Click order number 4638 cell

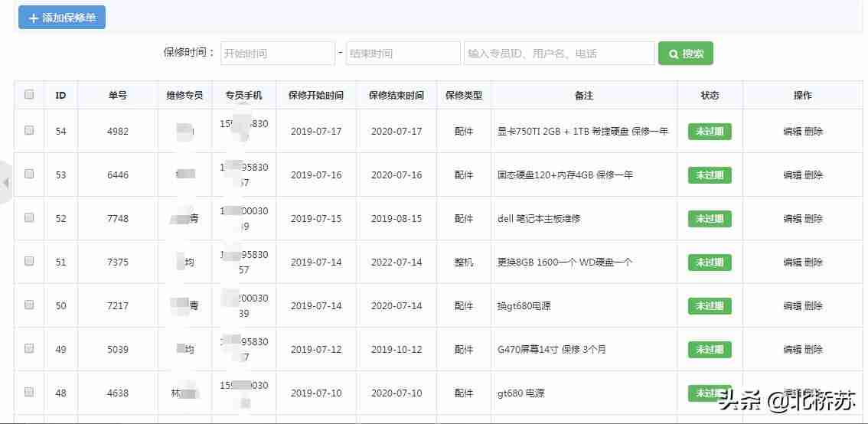click(118, 393)
